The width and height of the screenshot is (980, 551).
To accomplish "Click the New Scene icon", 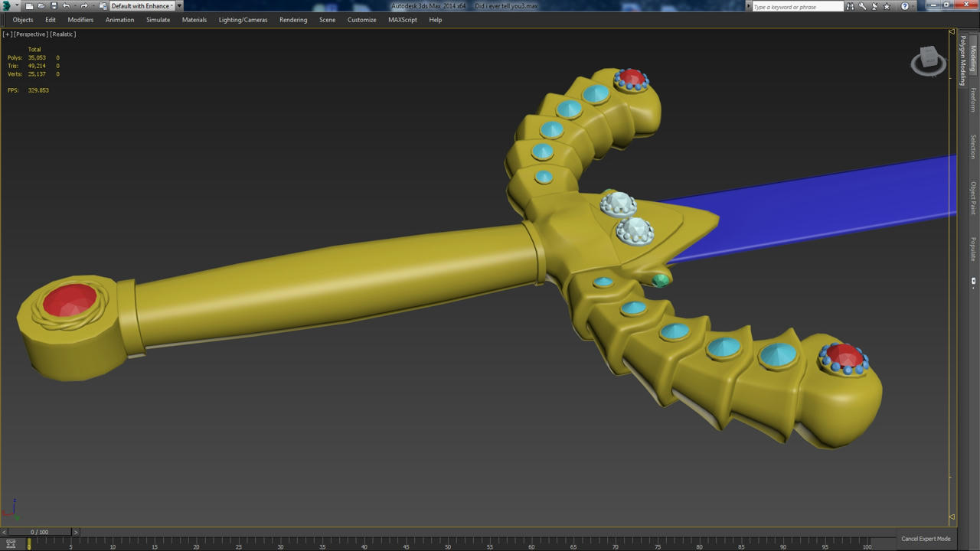I will (x=29, y=6).
